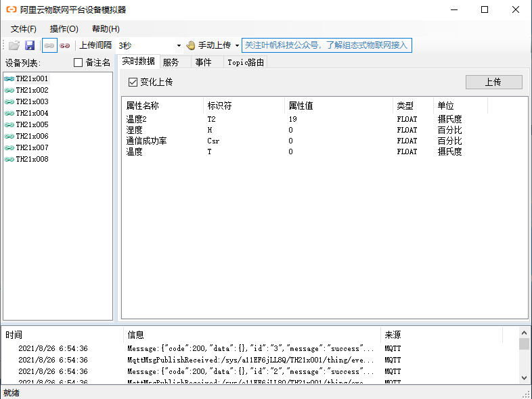This screenshot has width=532, height=399.
Task: Click the link icon beside TH21x008
Action: pyautogui.click(x=9, y=160)
